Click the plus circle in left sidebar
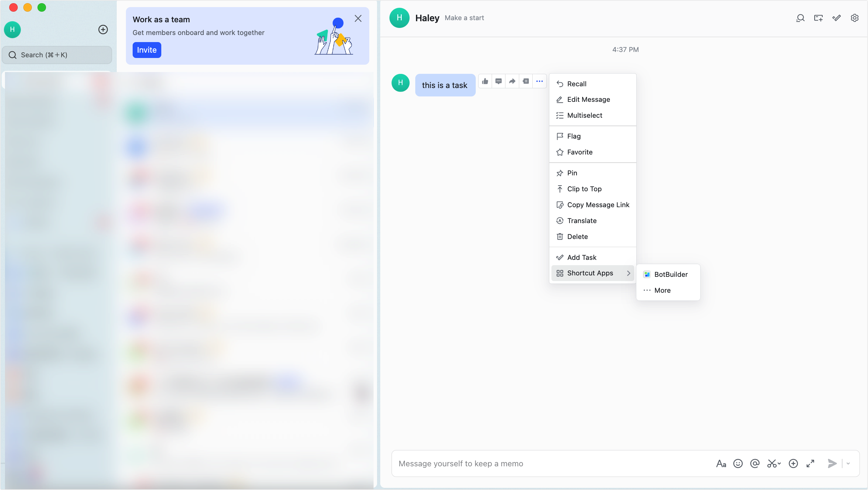The width and height of the screenshot is (868, 490). (103, 30)
